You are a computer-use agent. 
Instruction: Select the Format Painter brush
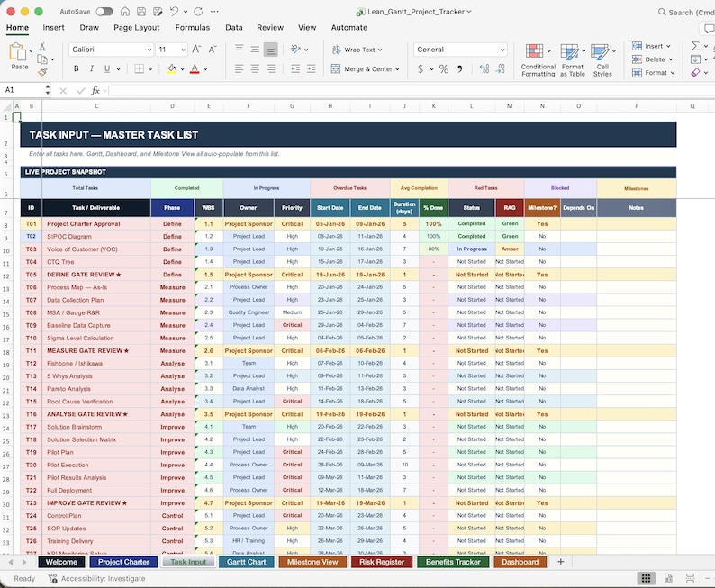pyautogui.click(x=42, y=72)
